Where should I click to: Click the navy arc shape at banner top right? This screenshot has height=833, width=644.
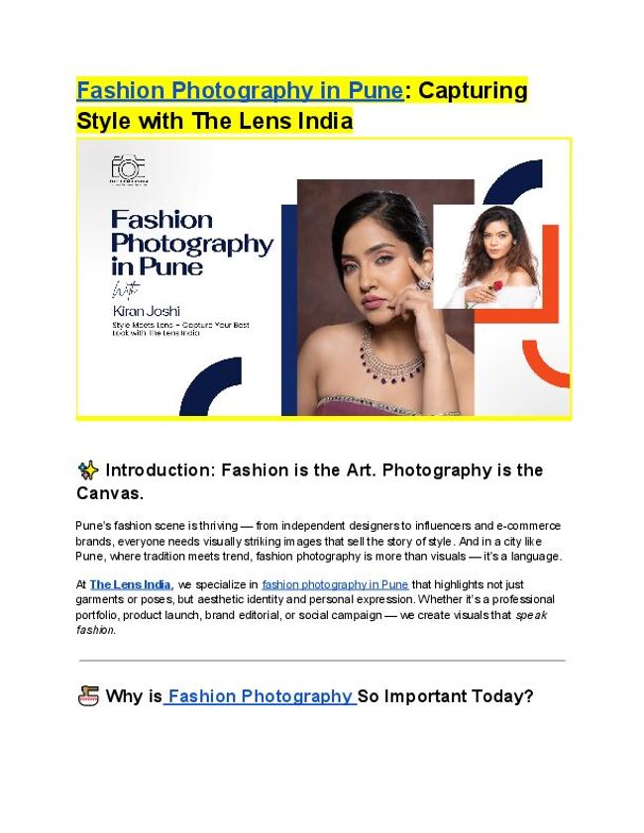(514, 182)
